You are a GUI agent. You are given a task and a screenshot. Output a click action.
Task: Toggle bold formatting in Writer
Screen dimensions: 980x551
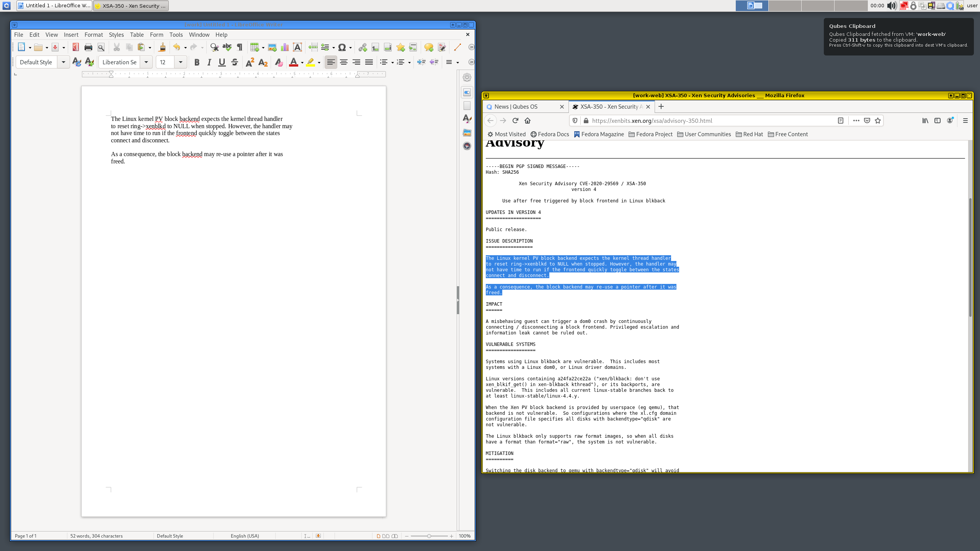click(x=196, y=62)
